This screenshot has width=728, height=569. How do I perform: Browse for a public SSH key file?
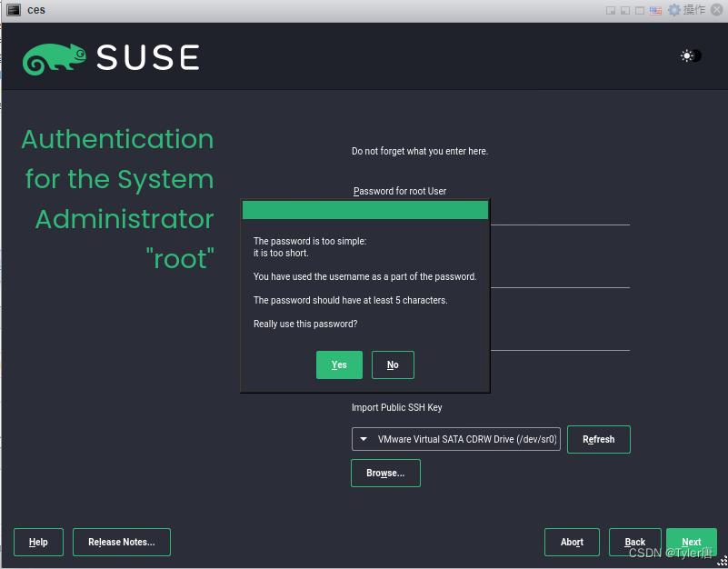point(384,473)
